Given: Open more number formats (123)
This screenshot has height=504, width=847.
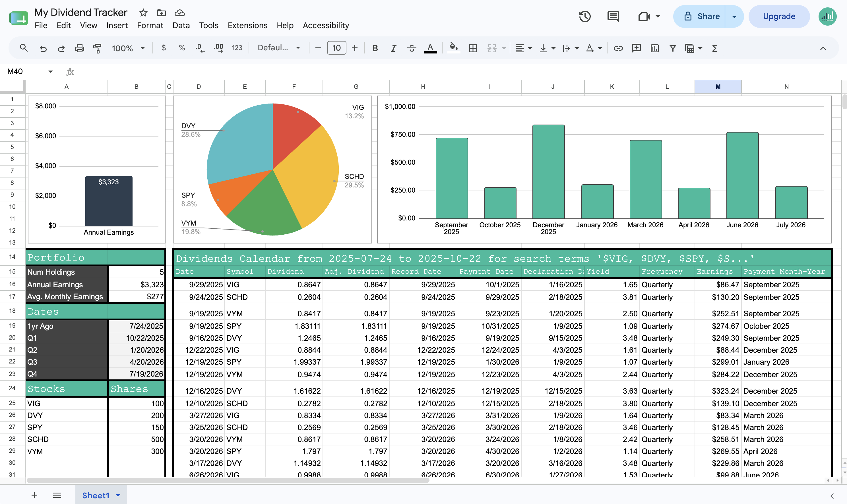Looking at the screenshot, I should (x=237, y=48).
